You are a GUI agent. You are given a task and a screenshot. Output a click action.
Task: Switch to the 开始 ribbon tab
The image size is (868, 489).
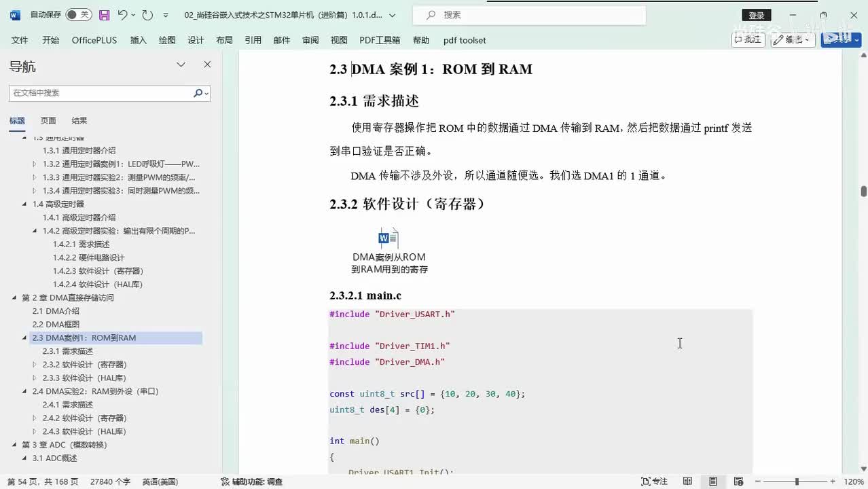tap(50, 40)
